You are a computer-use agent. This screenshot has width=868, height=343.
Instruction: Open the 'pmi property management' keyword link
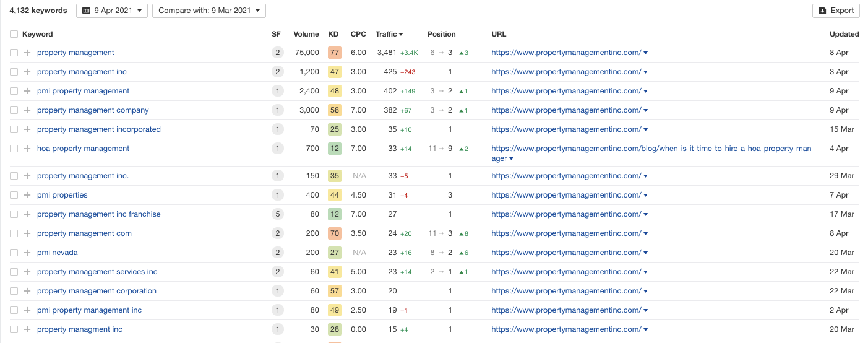pos(84,91)
